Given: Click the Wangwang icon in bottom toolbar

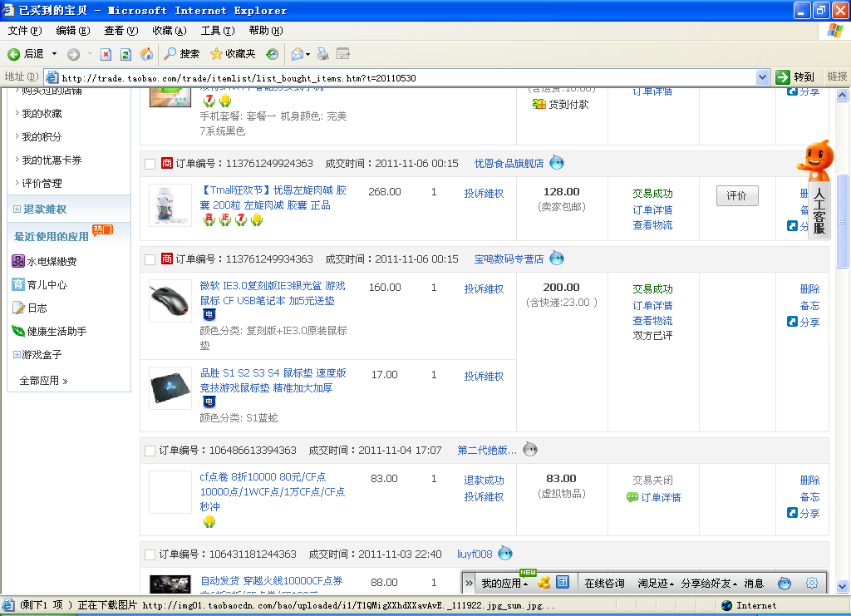Looking at the screenshot, I should click(x=785, y=583).
